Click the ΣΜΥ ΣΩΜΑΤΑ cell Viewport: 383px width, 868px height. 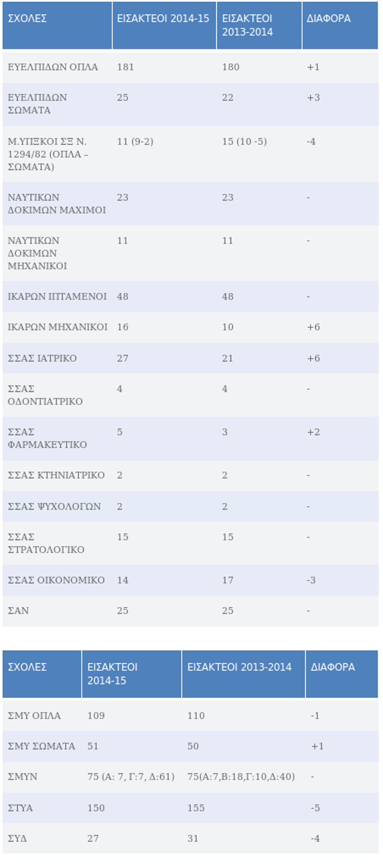(x=42, y=746)
